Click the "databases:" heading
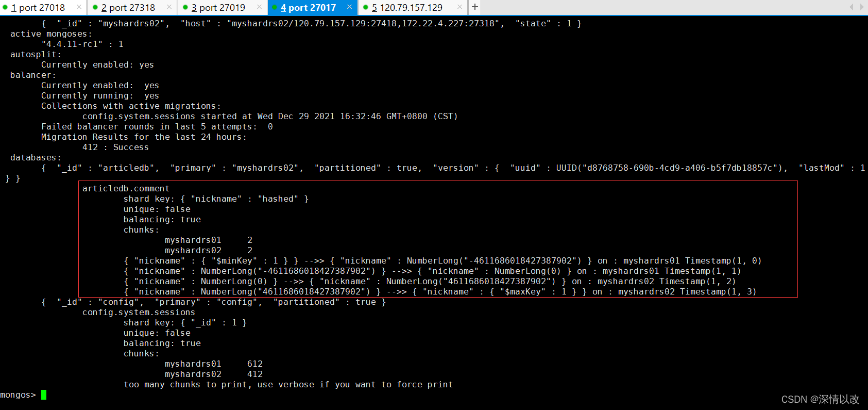 point(36,158)
